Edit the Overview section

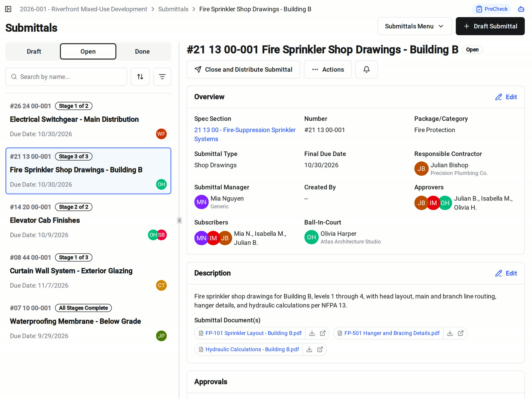(506, 97)
